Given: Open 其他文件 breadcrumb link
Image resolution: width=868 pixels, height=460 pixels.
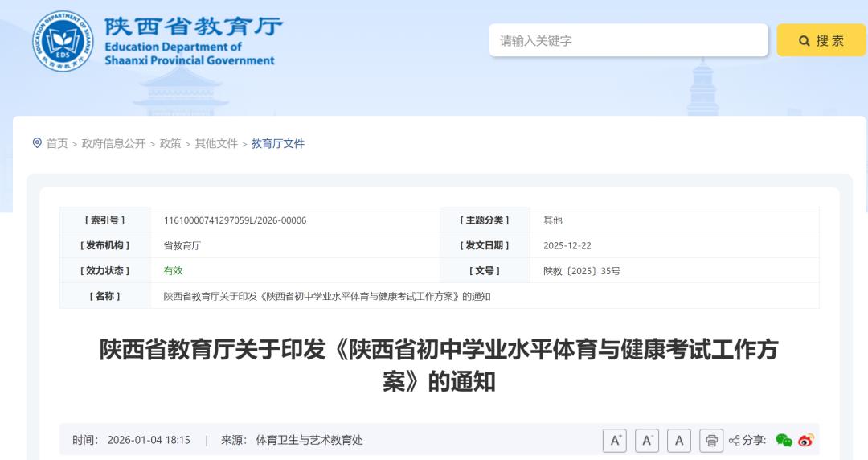Looking at the screenshot, I should tap(216, 143).
